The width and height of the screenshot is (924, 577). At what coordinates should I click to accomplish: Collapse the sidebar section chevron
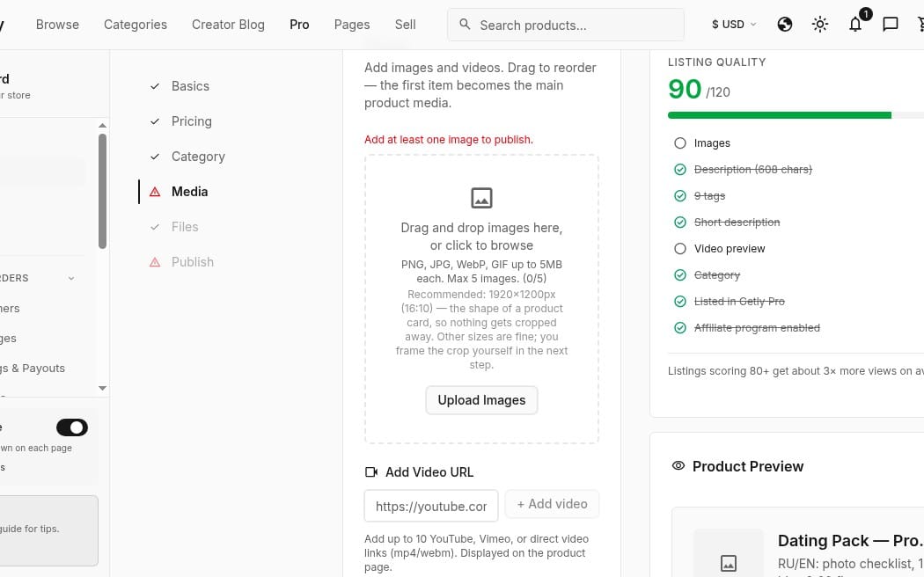[x=71, y=279]
